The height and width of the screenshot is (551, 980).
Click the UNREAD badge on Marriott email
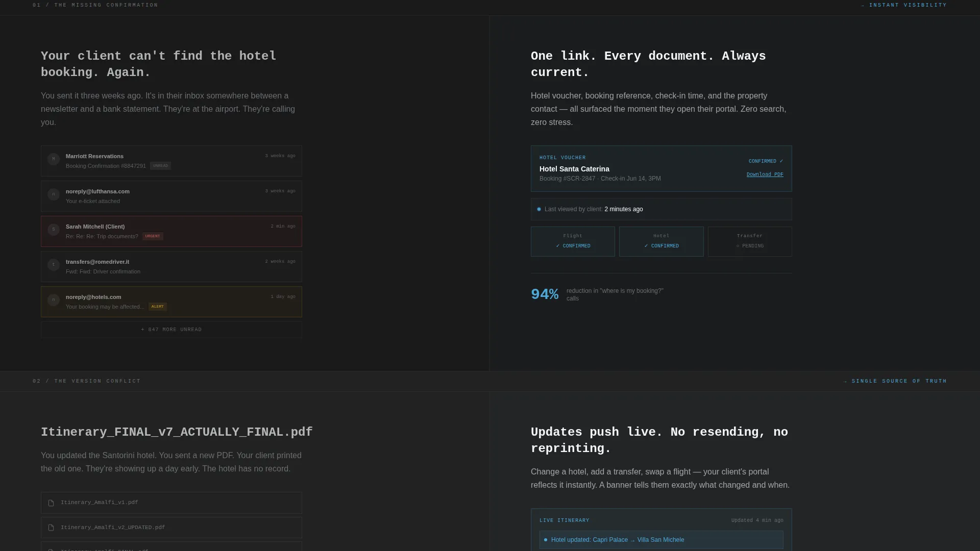pyautogui.click(x=160, y=166)
